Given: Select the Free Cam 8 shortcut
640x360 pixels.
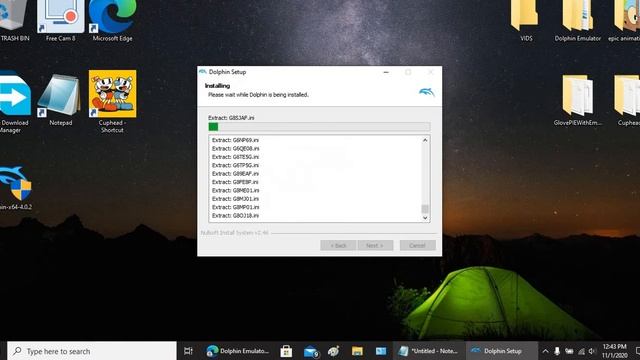Looking at the screenshot, I should [60, 20].
